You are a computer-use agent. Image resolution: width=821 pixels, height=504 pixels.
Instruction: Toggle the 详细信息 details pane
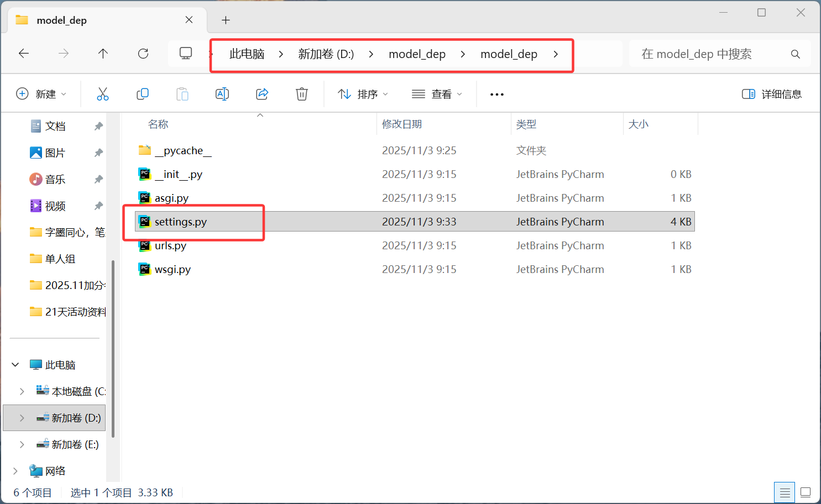click(771, 94)
